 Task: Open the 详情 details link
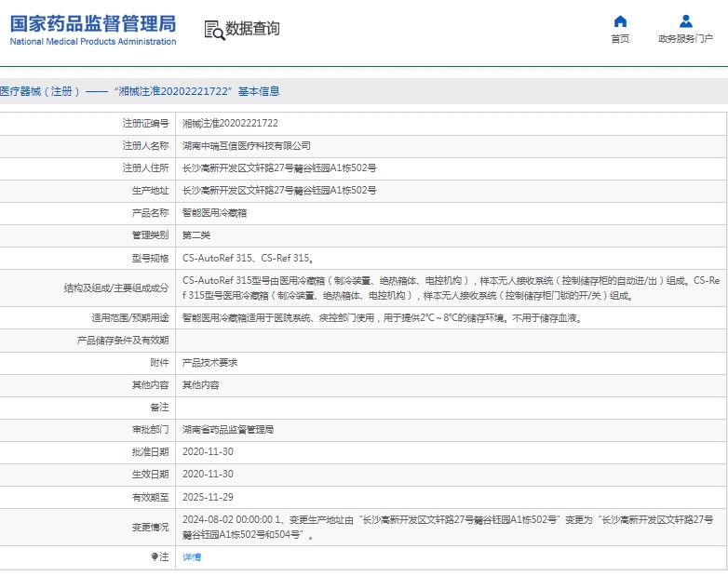coord(192,557)
